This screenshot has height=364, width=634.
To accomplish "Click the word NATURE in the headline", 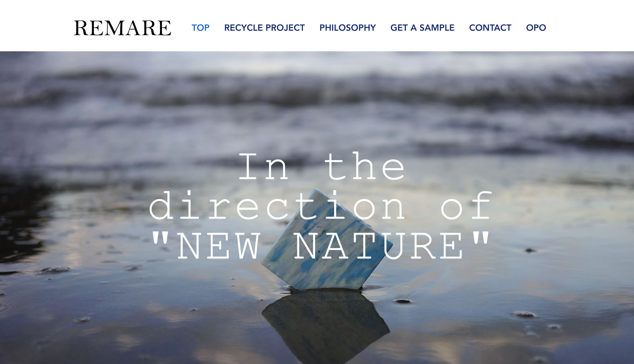I will (378, 246).
